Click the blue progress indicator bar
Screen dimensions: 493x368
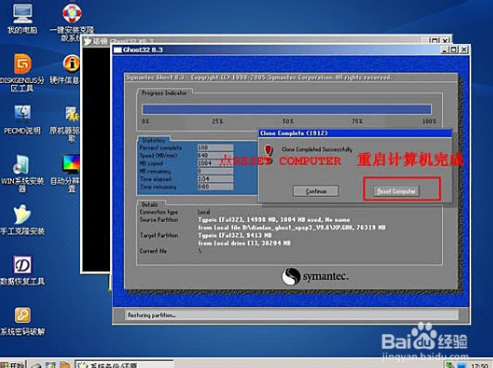pos(287,109)
